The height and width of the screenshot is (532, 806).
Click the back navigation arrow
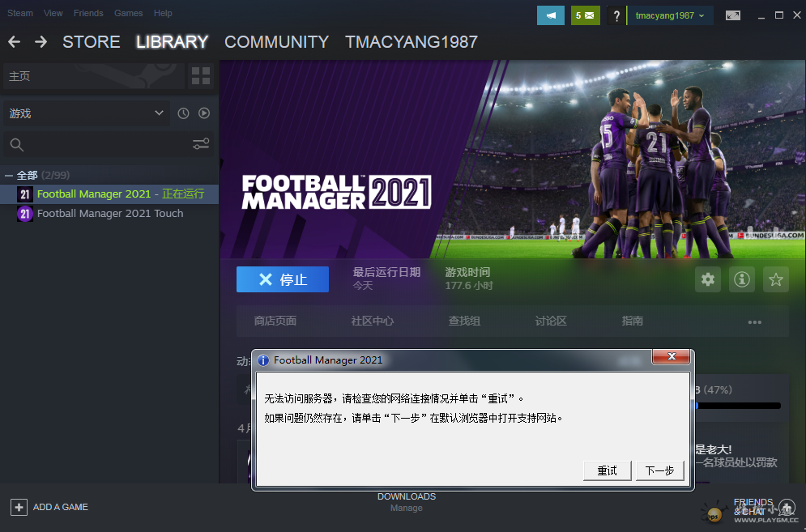14,41
